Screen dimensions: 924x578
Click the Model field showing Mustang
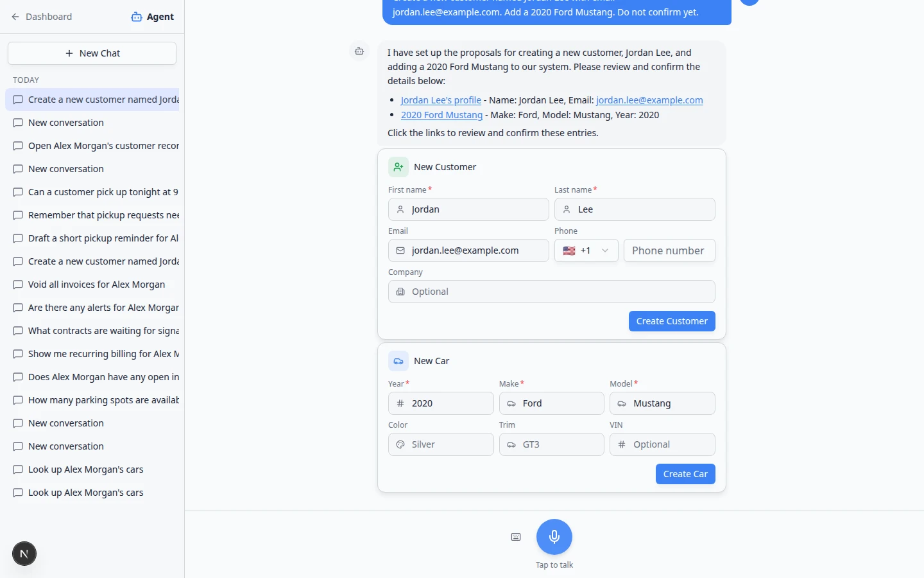(x=662, y=403)
